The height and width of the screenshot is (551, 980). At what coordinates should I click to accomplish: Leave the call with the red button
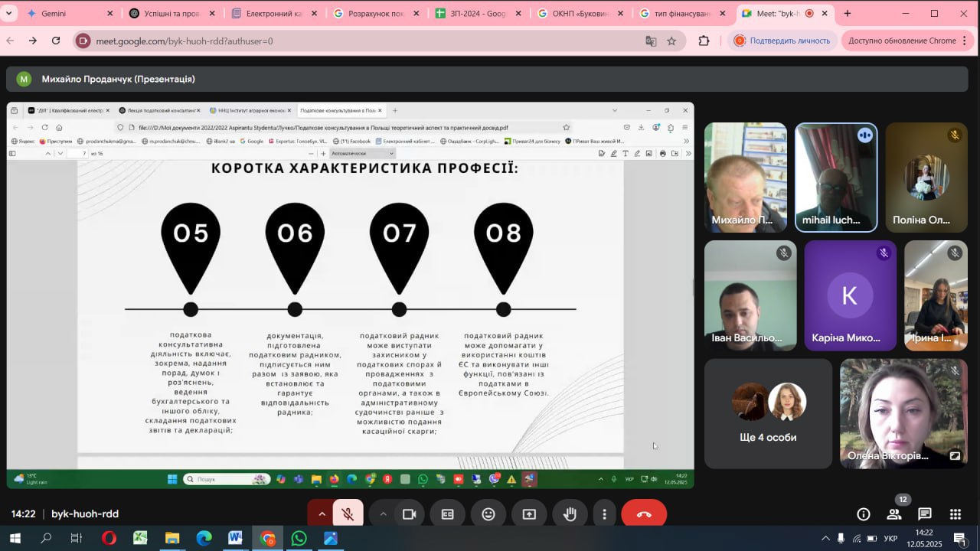(644, 514)
